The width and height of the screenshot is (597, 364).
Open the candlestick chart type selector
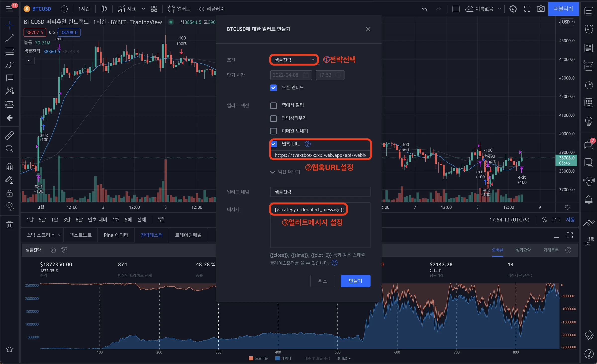click(104, 9)
